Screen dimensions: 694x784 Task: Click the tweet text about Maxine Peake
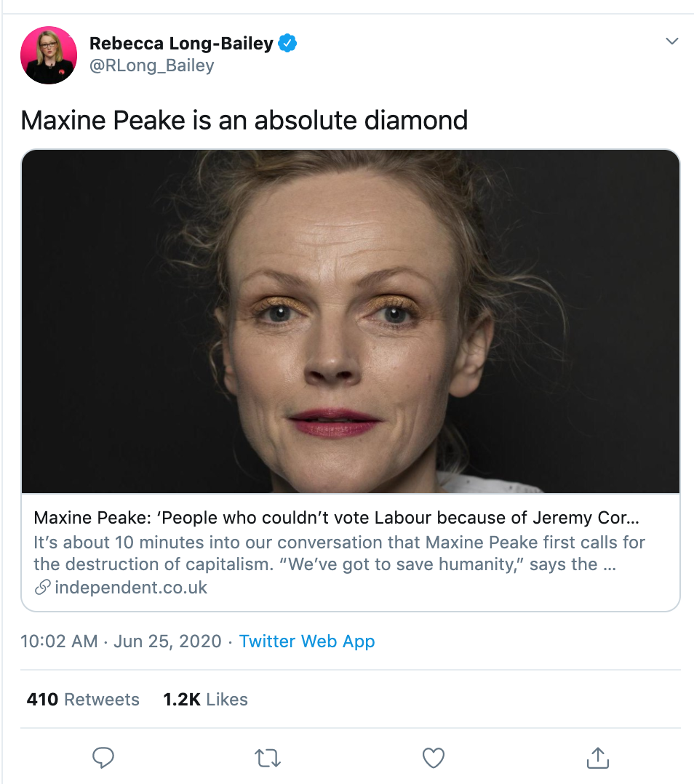244,120
